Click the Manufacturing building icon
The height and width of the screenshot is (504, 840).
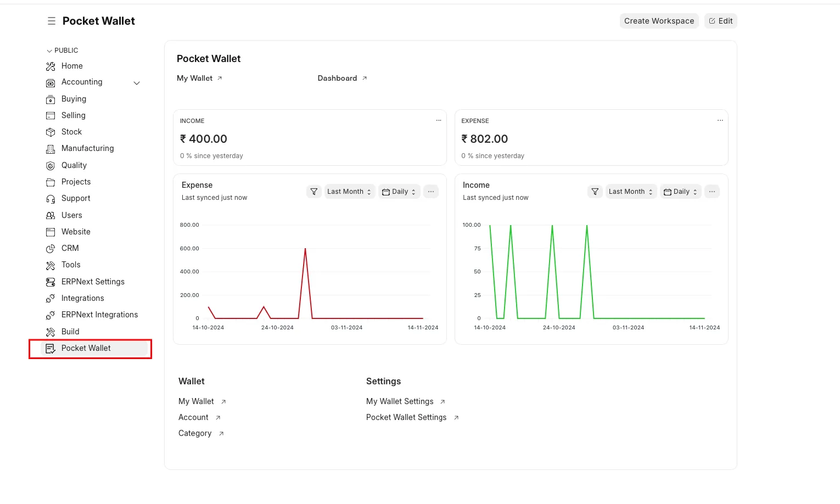(51, 149)
